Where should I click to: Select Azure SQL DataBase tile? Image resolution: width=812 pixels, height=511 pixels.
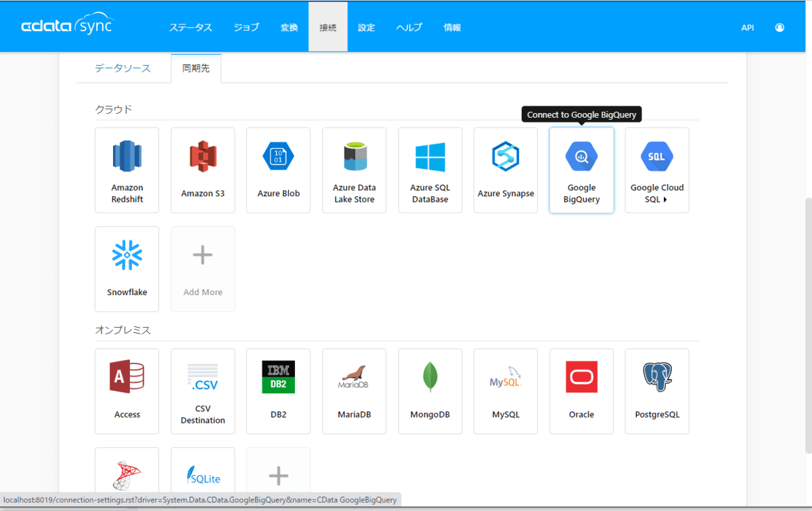(430, 171)
